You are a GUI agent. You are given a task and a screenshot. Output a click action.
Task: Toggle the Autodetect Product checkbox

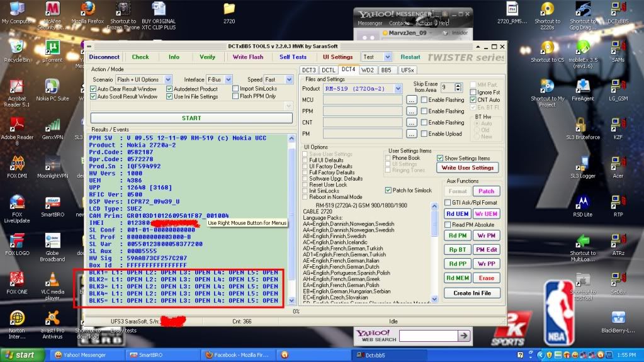169,89
